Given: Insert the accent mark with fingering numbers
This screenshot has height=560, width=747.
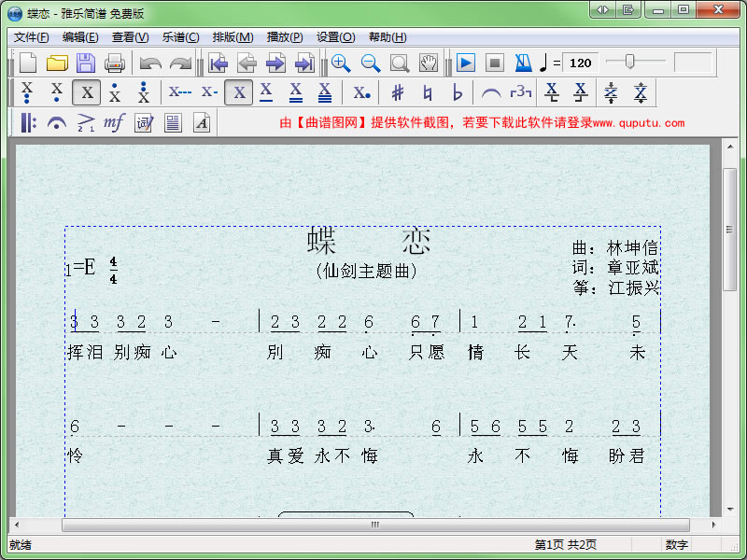Looking at the screenshot, I should coord(86,123).
